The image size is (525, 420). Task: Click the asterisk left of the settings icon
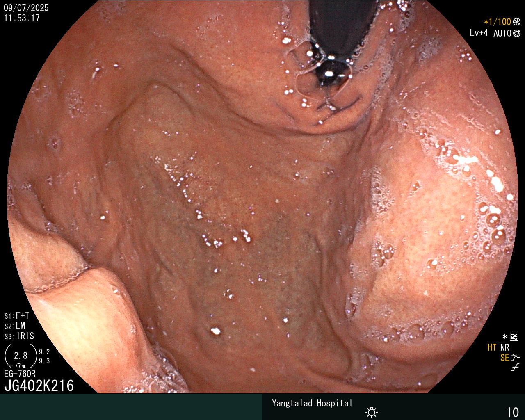[504, 337]
